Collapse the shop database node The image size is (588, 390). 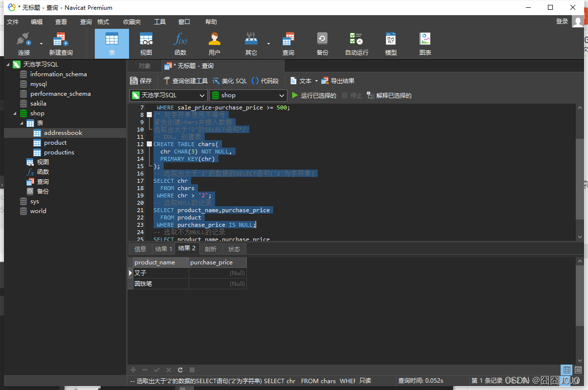(15, 113)
